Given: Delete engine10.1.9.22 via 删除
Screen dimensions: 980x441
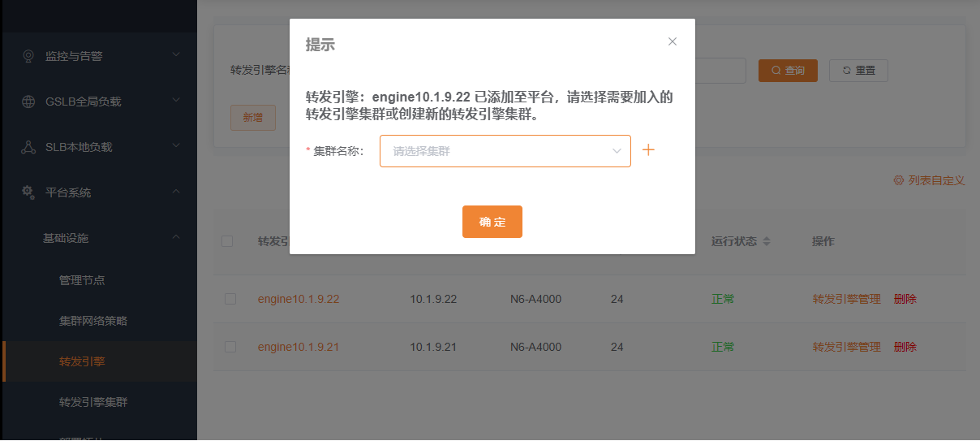Looking at the screenshot, I should [x=905, y=299].
